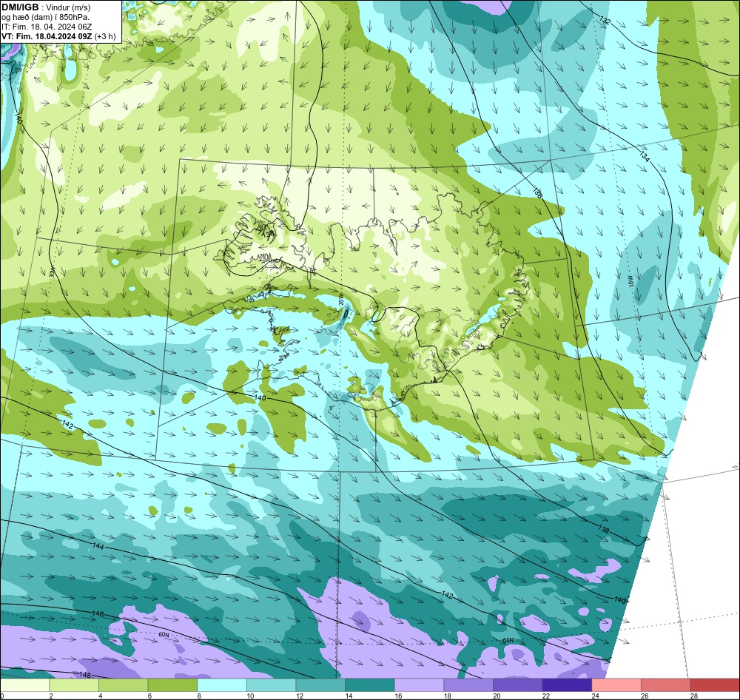Click the 'og hæð (dam) í 850hPa.' line
The width and height of the screenshot is (740, 700).
[x=45, y=17]
